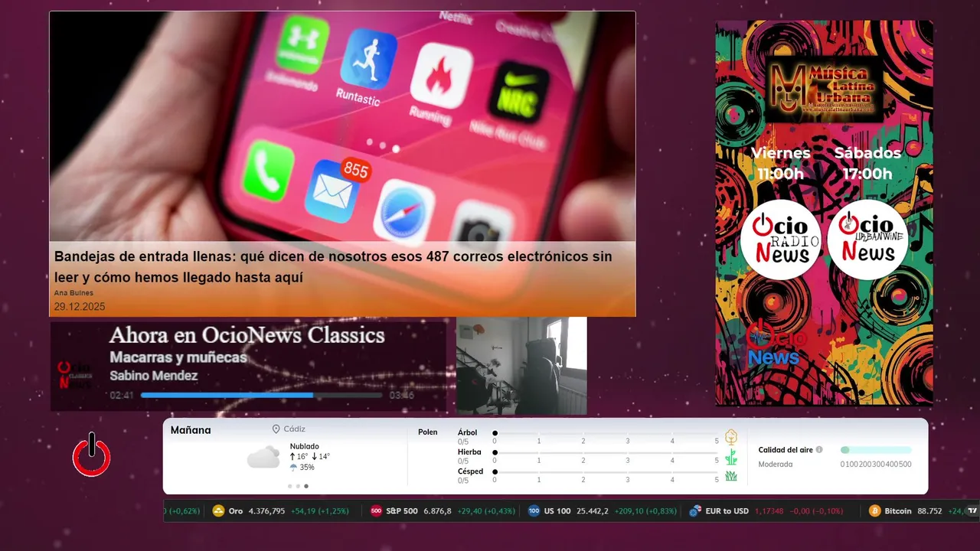The height and width of the screenshot is (551, 980).
Task: Click the Árbol pollen level scale
Action: 606,437
